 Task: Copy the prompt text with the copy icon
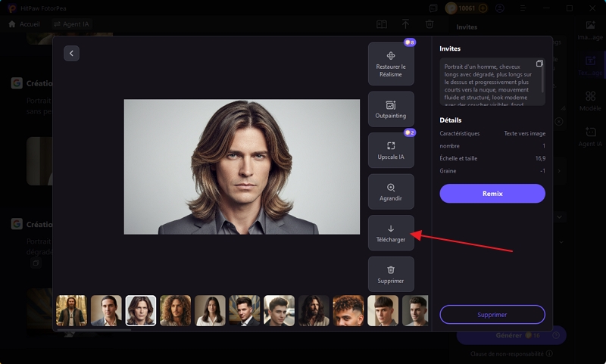(x=539, y=64)
